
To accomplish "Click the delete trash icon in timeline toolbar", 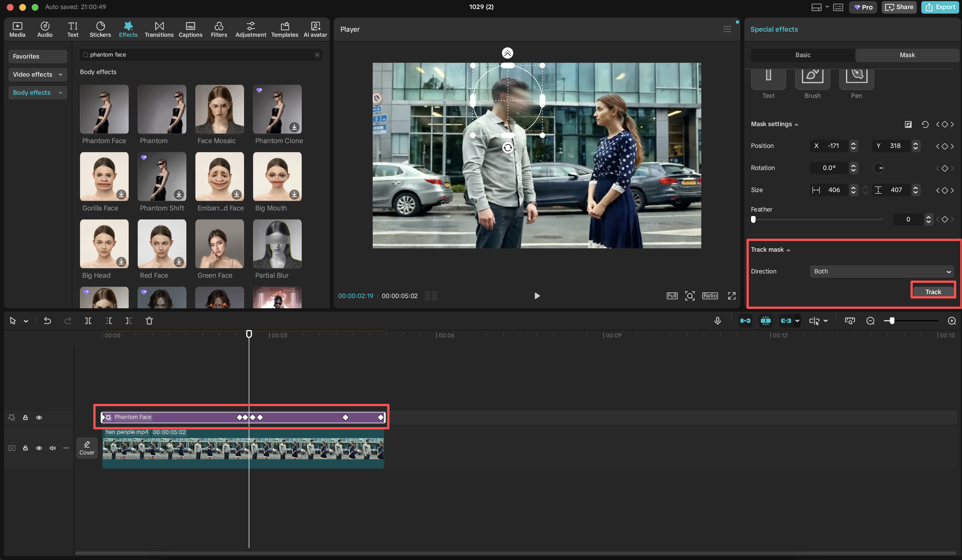I will (149, 321).
